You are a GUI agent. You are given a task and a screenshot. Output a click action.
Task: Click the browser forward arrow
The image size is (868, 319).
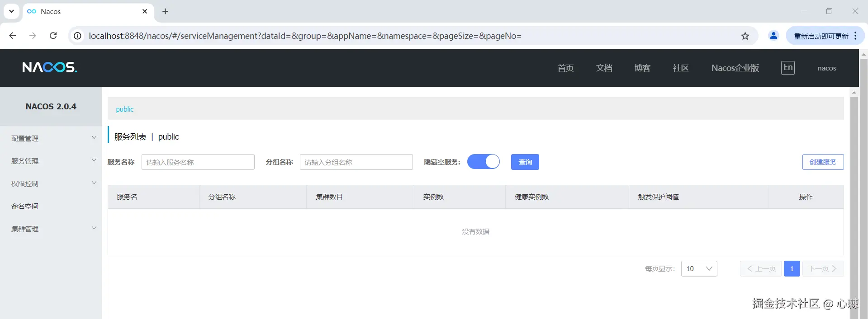click(33, 36)
